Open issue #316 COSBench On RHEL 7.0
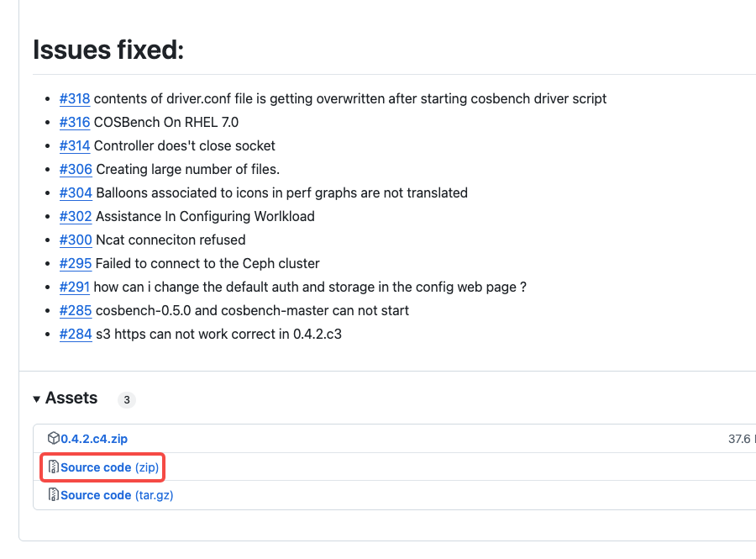This screenshot has height=559, width=756. pyautogui.click(x=75, y=123)
